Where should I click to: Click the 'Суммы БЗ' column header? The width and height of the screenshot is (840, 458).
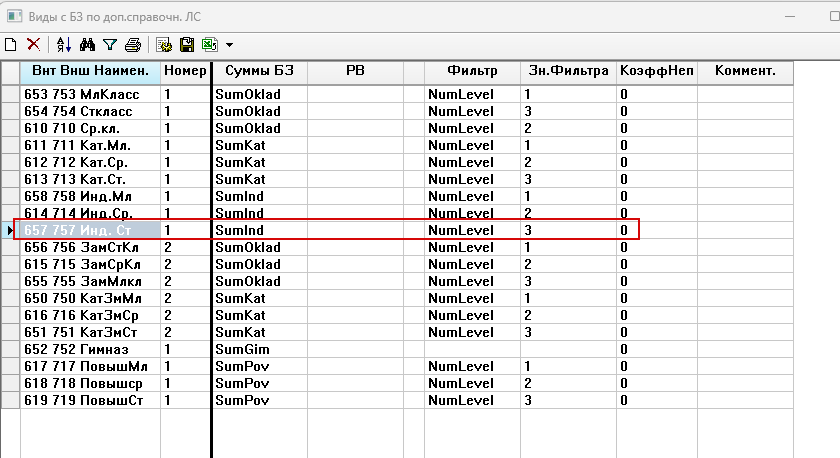(258, 72)
